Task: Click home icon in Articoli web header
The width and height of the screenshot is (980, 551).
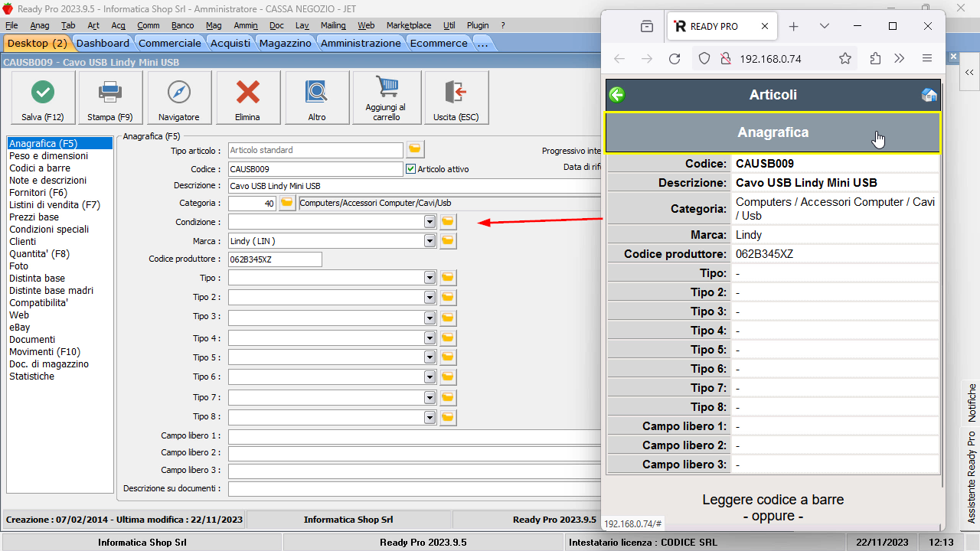Action: pyautogui.click(x=929, y=95)
